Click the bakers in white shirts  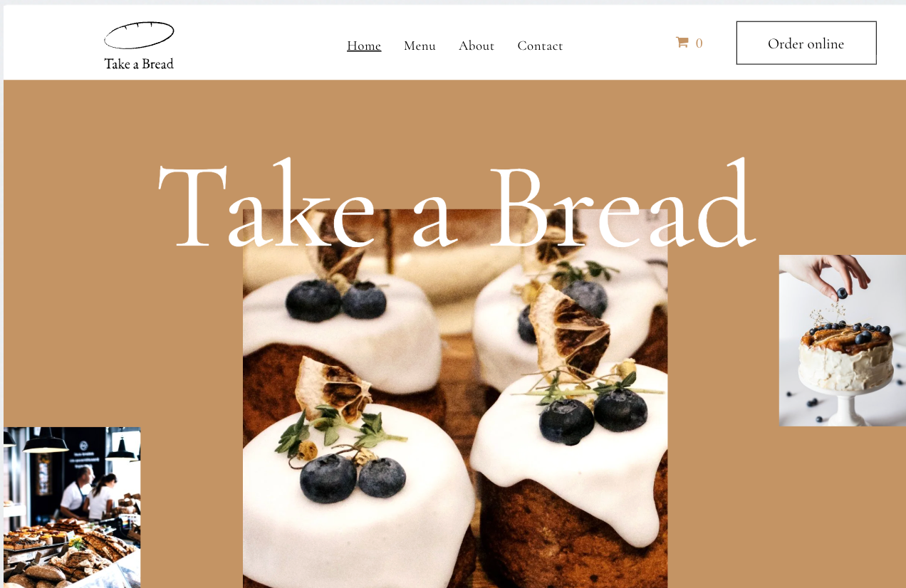point(88,493)
